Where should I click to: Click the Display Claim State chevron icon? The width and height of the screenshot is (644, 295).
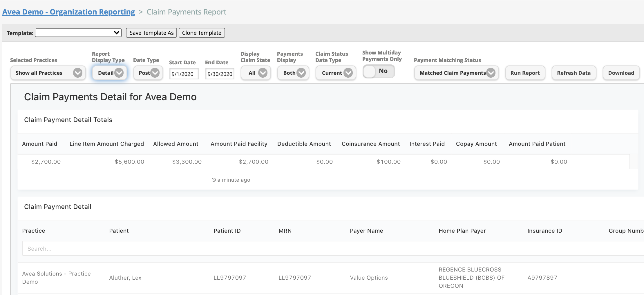click(x=263, y=73)
